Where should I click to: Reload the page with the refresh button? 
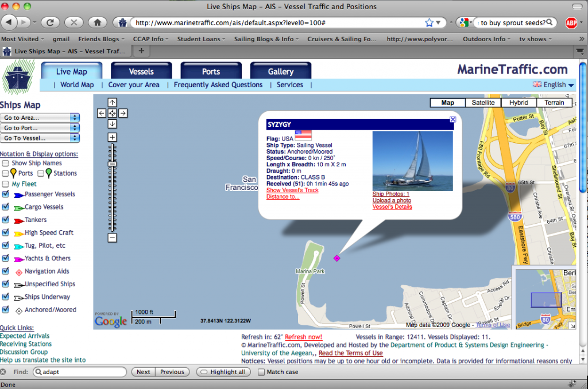[x=50, y=22]
